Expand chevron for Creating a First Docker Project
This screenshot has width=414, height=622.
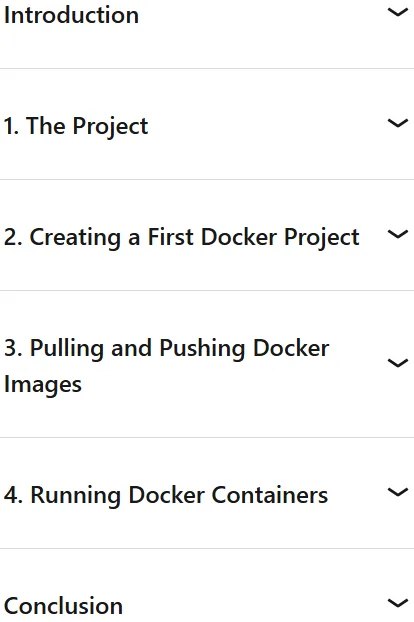pos(397,234)
